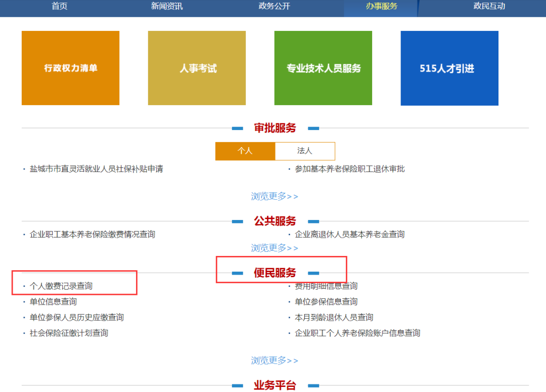546x392 pixels.
Task: Open 社会保险征缴计划查询 link
Action: (x=69, y=333)
